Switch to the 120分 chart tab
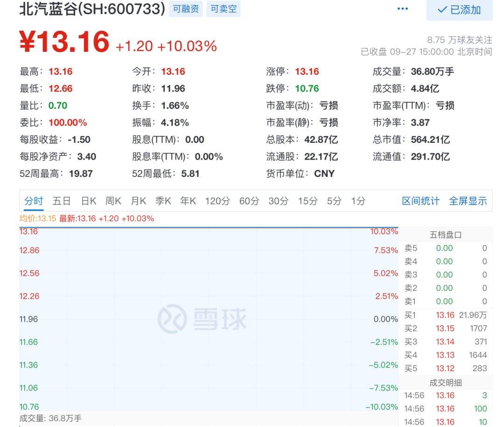The height and width of the screenshot is (427, 504). pyautogui.click(x=217, y=201)
